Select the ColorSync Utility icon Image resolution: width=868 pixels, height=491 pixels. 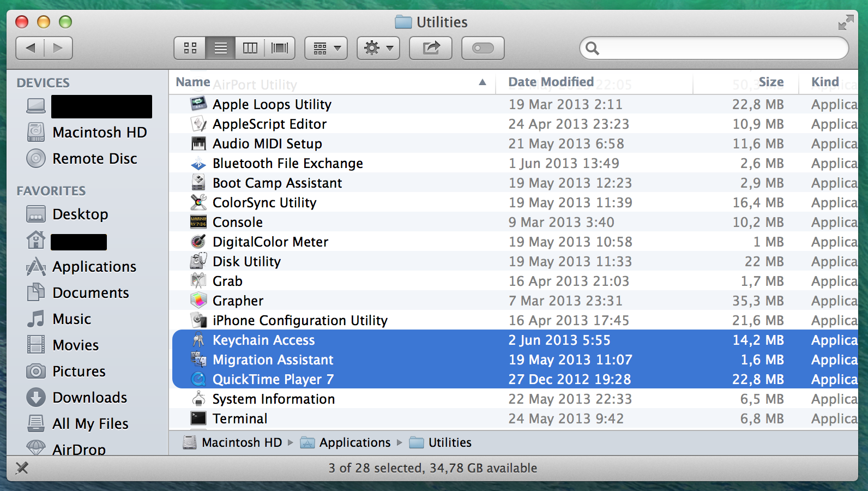tap(198, 202)
